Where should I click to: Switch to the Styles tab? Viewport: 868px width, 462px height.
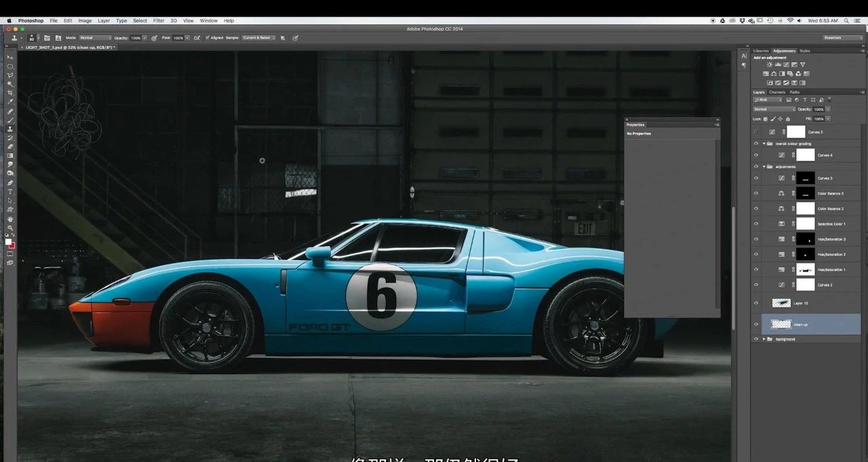coord(805,51)
